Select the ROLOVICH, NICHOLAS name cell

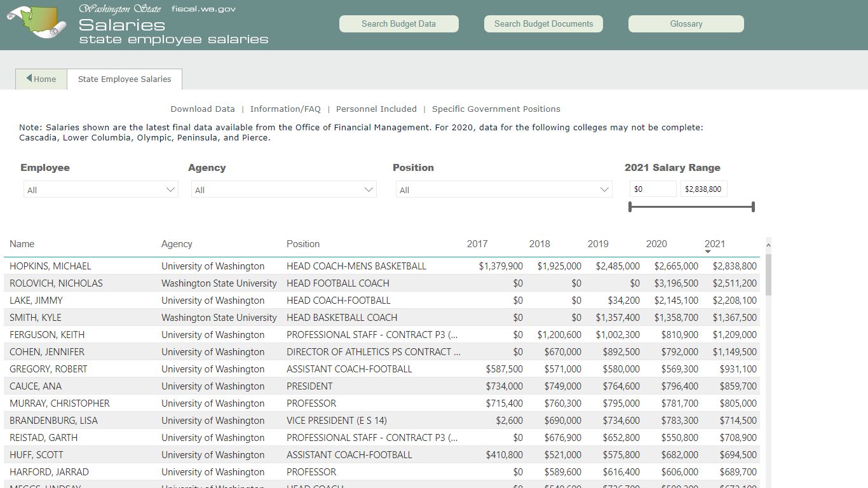pyautogui.click(x=56, y=283)
